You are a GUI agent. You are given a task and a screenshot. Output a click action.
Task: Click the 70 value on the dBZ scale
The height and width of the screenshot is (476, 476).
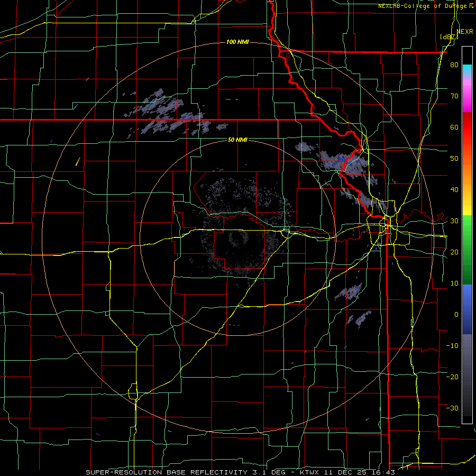pos(454,96)
